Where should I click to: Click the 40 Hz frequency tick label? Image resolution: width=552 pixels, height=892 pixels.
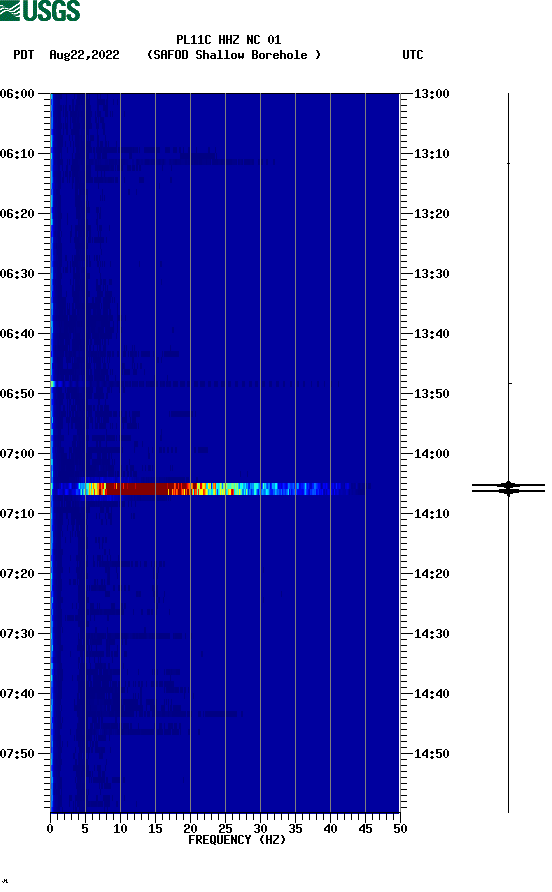click(x=331, y=829)
